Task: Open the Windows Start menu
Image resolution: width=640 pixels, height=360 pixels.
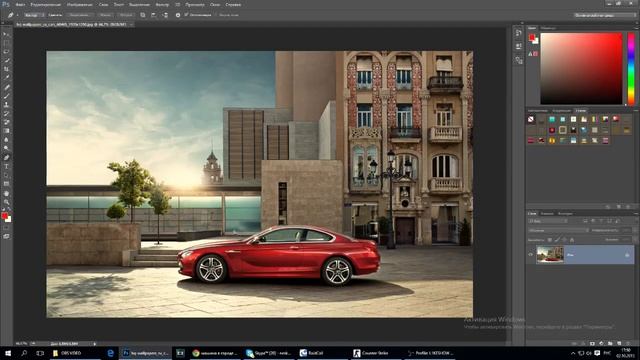Action: click(x=8, y=353)
